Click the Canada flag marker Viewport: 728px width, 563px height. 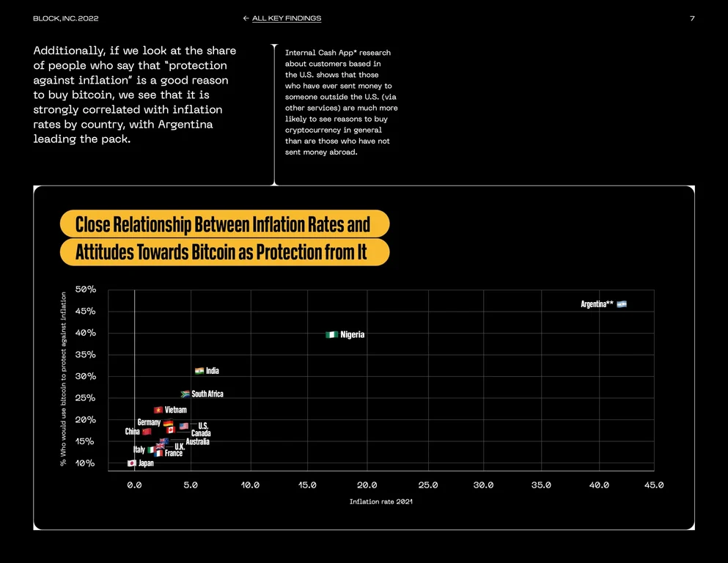click(x=171, y=430)
